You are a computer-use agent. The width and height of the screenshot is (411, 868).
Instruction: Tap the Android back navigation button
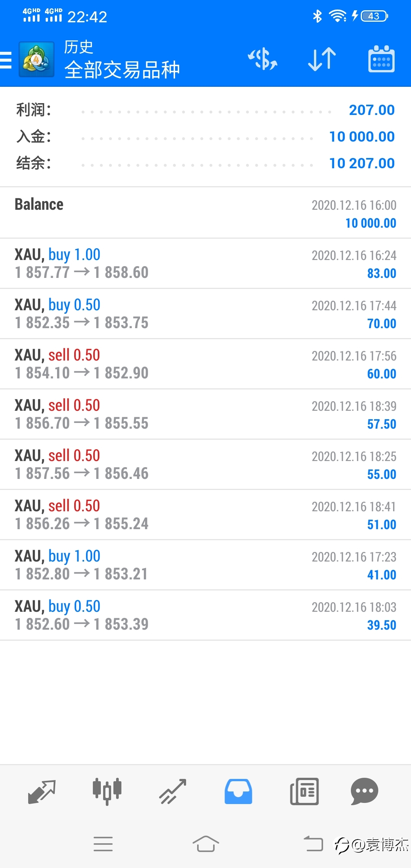pos(313,844)
